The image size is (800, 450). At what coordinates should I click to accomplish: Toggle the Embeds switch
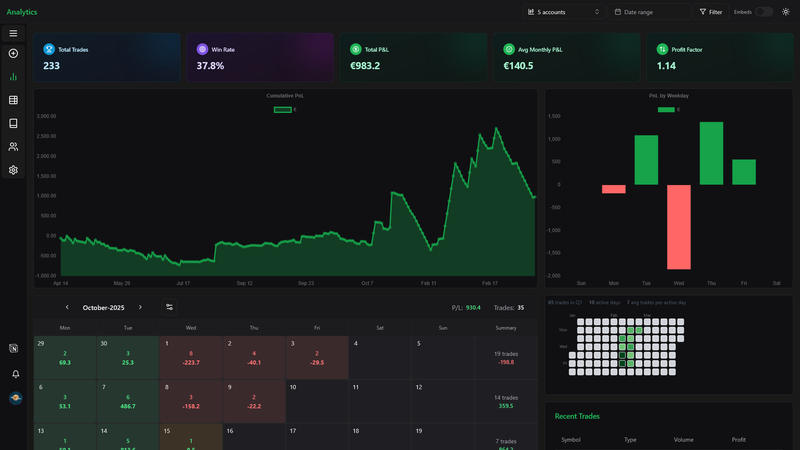pyautogui.click(x=764, y=12)
